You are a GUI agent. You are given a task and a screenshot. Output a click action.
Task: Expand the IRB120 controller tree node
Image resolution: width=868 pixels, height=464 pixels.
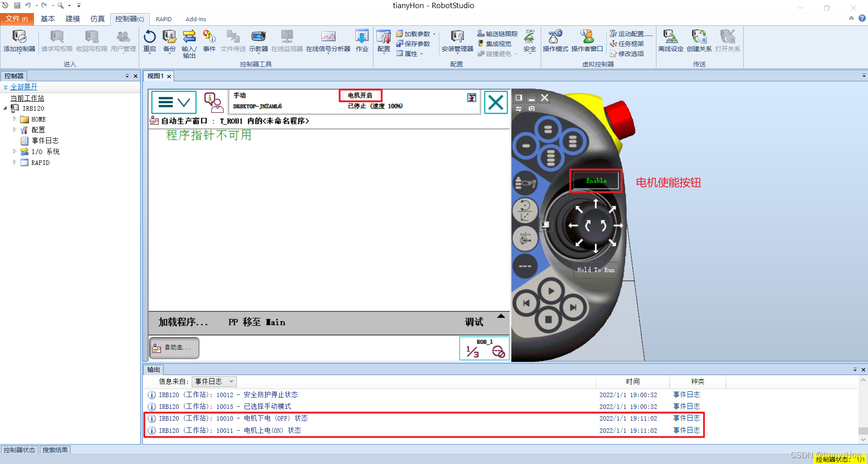point(5,108)
